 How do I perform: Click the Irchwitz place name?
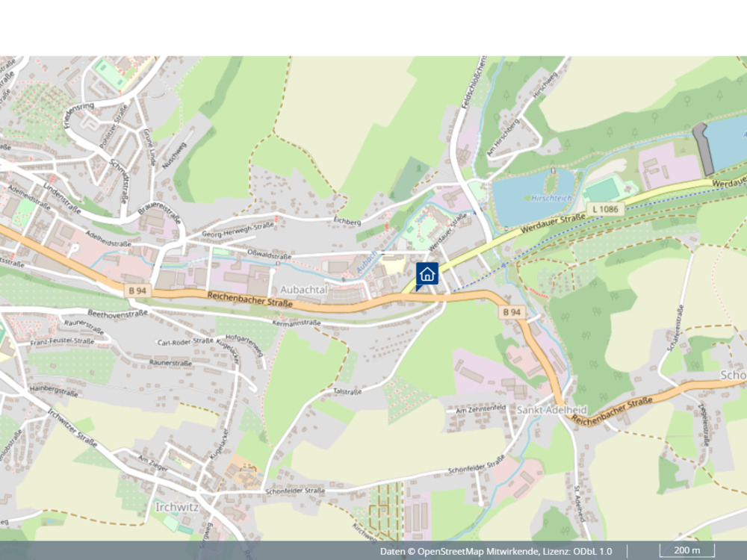pyautogui.click(x=177, y=507)
